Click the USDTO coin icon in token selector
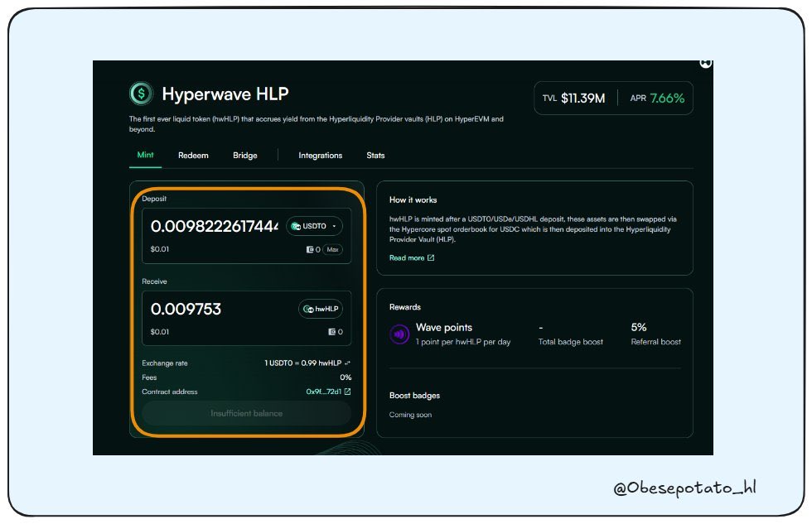The image size is (812, 524). (x=296, y=226)
